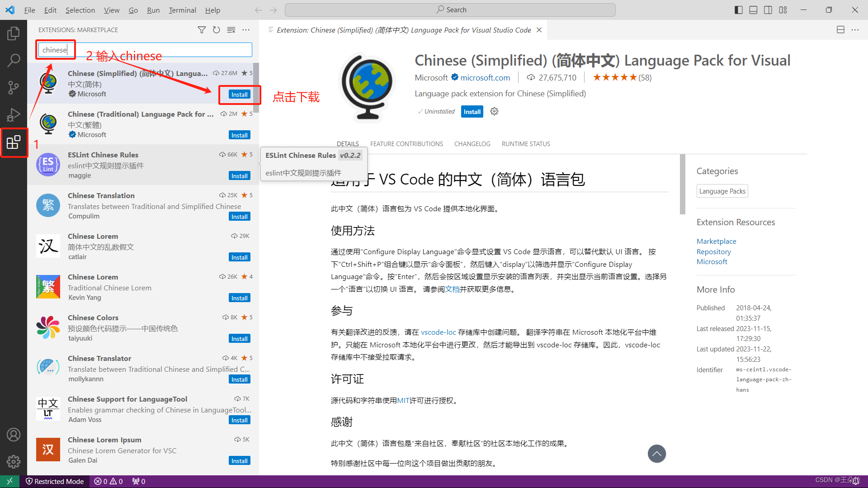Open the Selection menu
The width and height of the screenshot is (868, 488).
pos(80,10)
